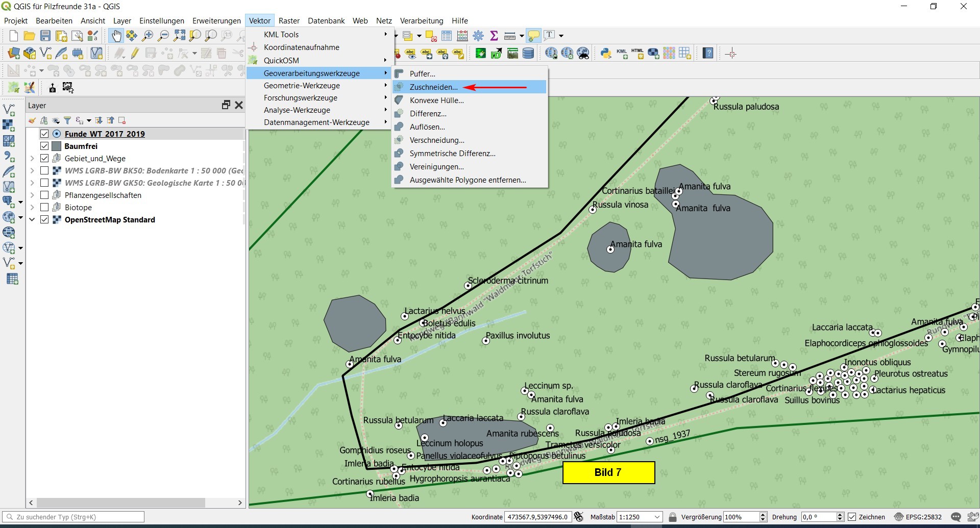Open the Maßstab scale dropdown
Viewport: 980px width, 528px height.
[657, 517]
